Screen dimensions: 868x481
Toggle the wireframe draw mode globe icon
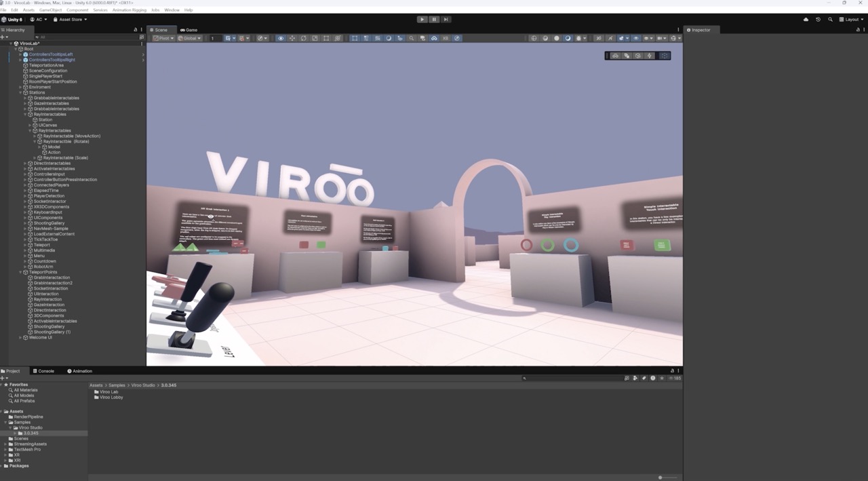coord(534,38)
